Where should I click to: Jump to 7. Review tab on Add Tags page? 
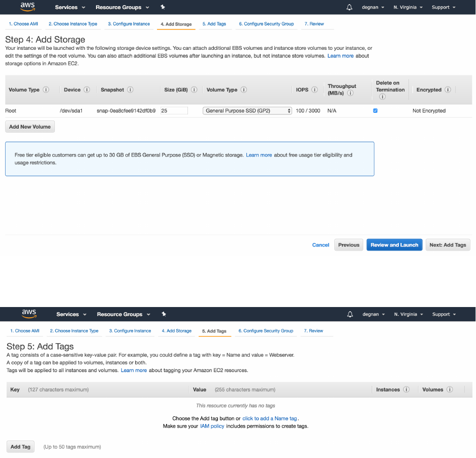pyautogui.click(x=313, y=331)
